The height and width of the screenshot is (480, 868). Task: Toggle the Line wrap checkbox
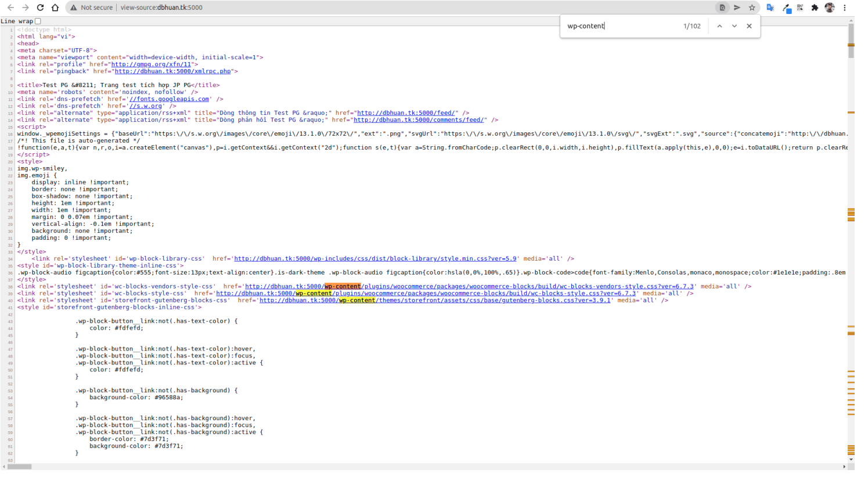click(38, 21)
